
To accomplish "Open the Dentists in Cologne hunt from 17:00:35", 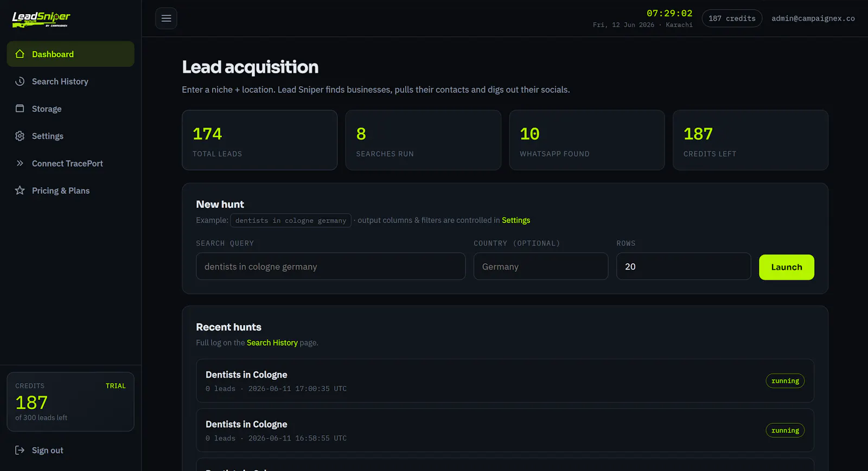I will click(505, 380).
